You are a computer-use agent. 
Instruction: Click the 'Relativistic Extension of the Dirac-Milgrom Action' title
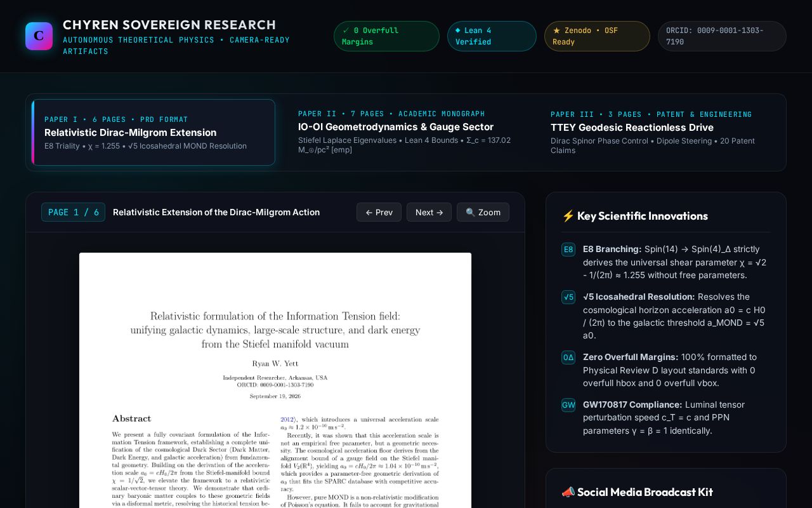216,212
